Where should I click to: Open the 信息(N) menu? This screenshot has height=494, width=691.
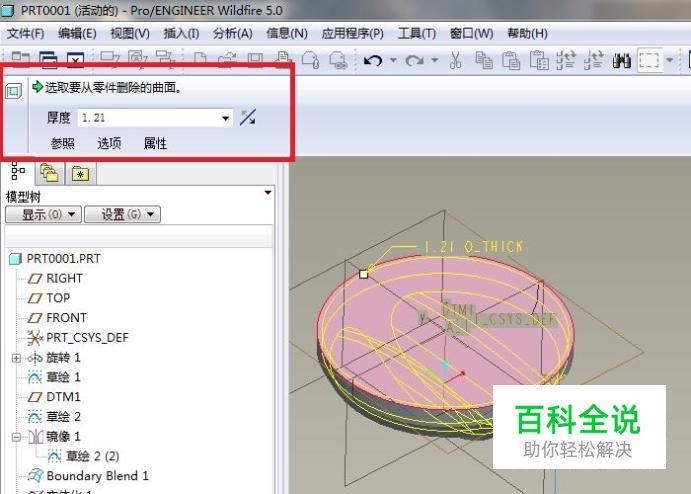(x=286, y=33)
